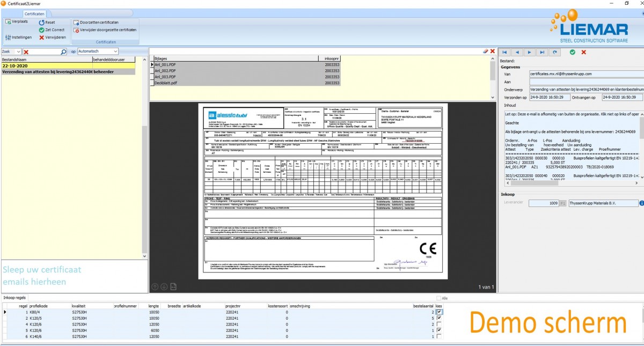The image size is (644, 346).
Task: Click the Doorzetten certificaten icon
Action: point(76,23)
